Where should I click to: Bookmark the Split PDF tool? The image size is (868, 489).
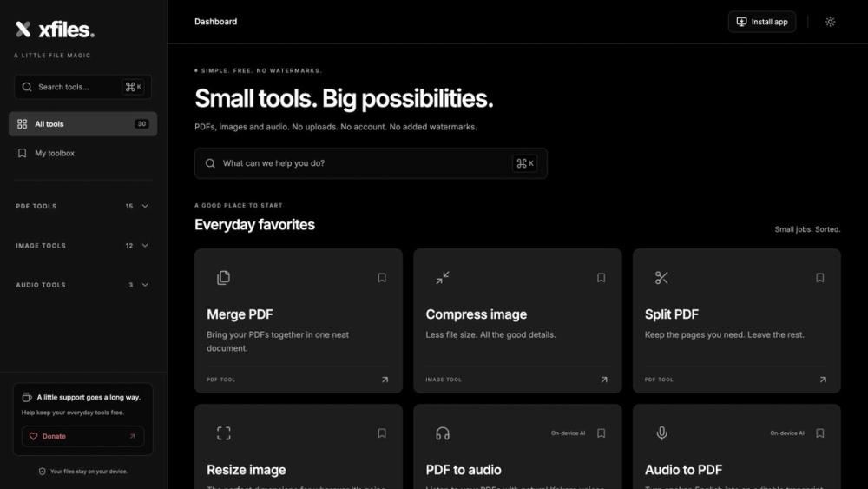pos(820,277)
